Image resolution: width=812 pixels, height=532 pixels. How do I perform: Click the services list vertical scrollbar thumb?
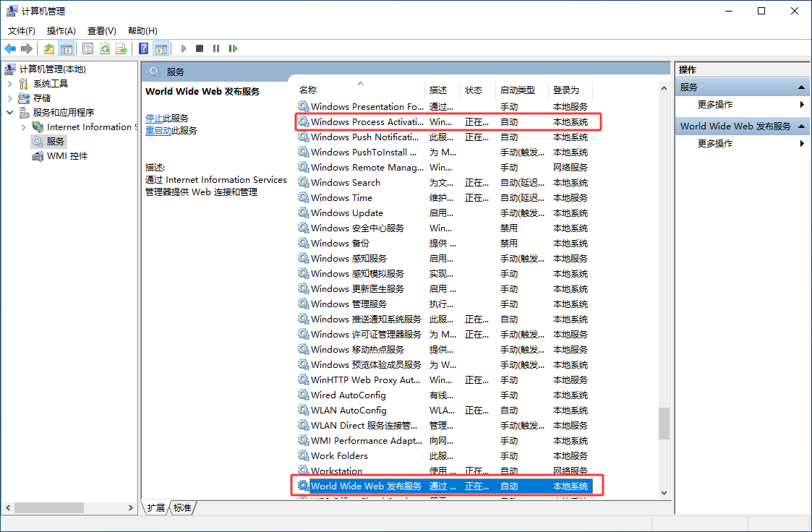pos(664,424)
